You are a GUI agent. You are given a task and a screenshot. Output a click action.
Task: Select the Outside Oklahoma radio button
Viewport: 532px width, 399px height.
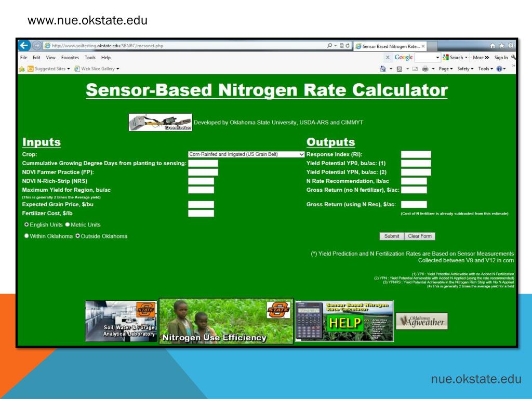[x=78, y=236]
